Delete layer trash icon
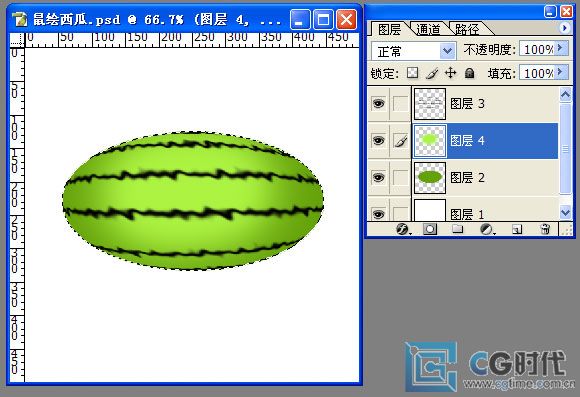Screen dimensions: 580x397 545,229
